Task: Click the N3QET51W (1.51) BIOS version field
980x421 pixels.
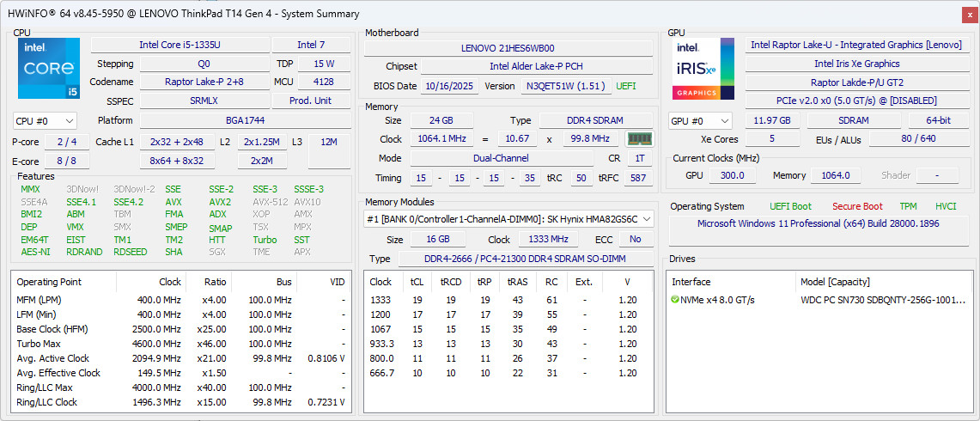Action: coord(566,86)
